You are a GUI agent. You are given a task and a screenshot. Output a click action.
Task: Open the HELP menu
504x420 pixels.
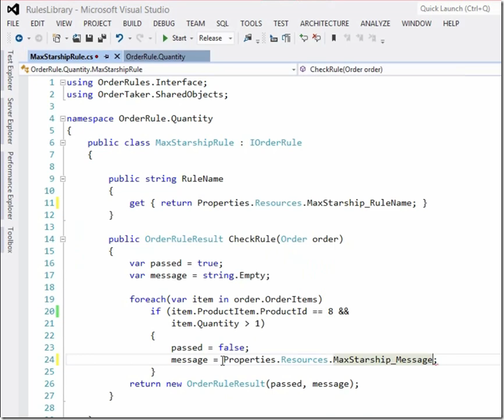[x=451, y=24]
